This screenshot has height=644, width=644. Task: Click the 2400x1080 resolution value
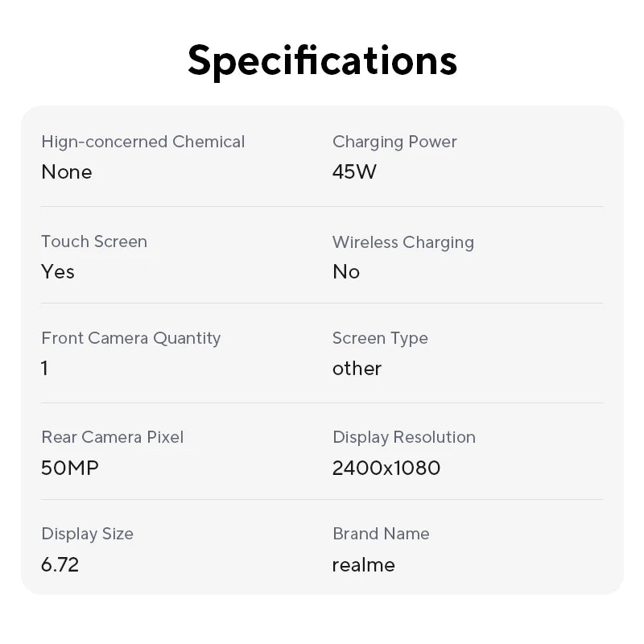point(386,468)
